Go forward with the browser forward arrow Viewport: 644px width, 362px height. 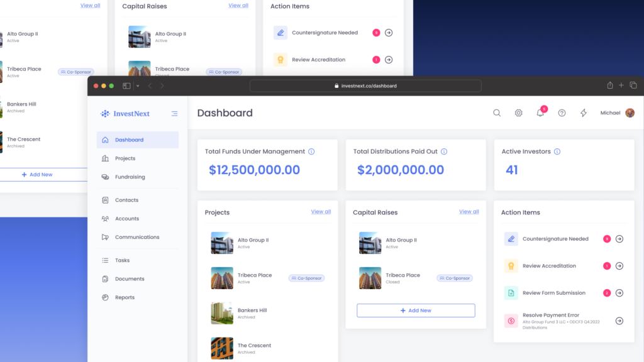[x=162, y=85]
